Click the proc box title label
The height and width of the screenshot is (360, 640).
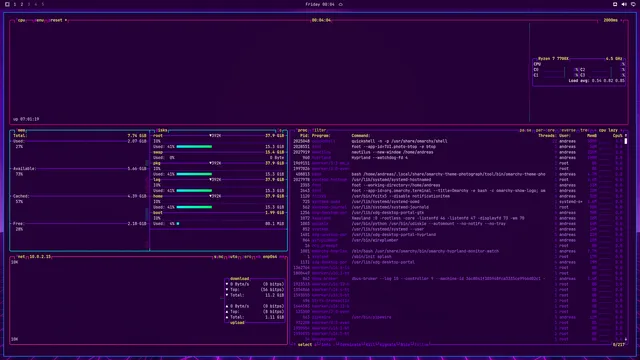point(302,130)
